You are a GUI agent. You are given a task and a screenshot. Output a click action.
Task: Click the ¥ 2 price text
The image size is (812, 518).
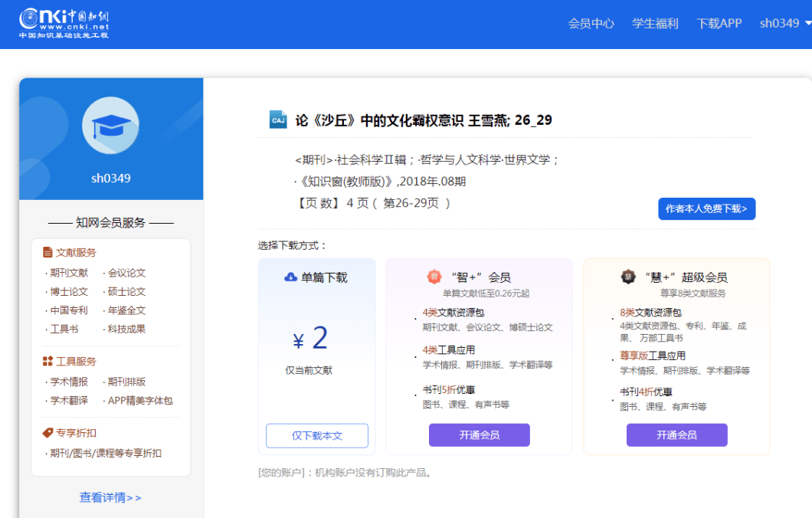(310, 338)
